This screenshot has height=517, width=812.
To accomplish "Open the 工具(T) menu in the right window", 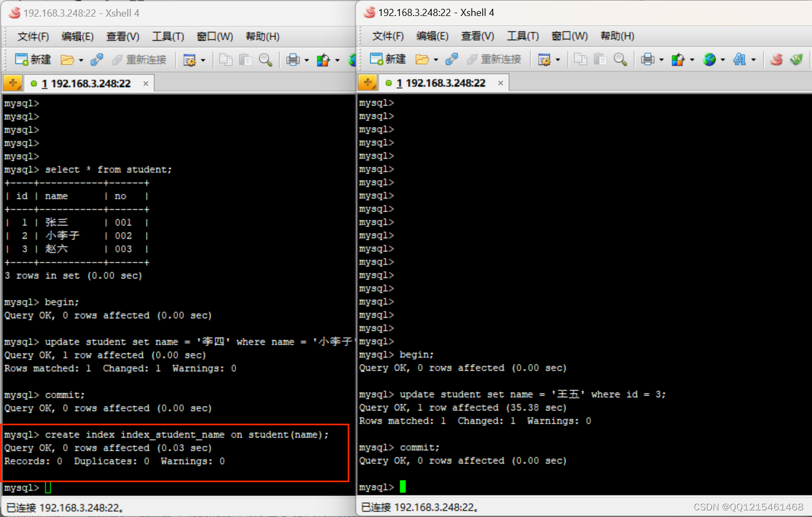I will 523,36.
